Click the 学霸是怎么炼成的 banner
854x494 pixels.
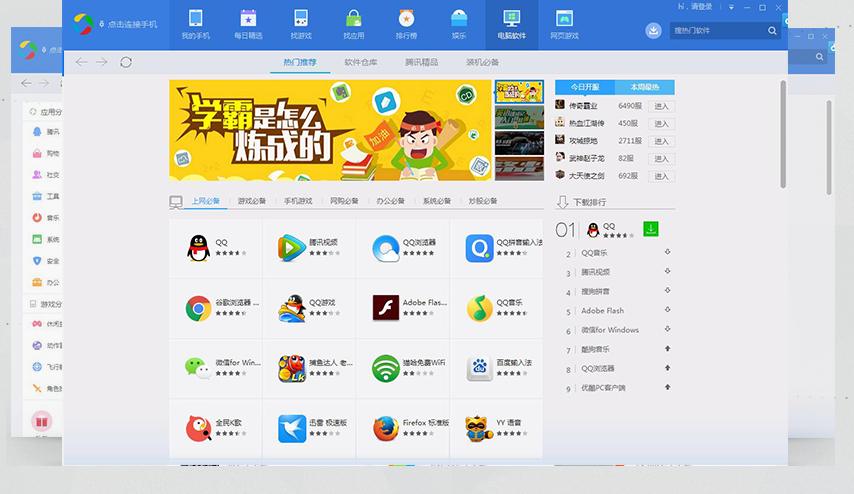pos(330,130)
